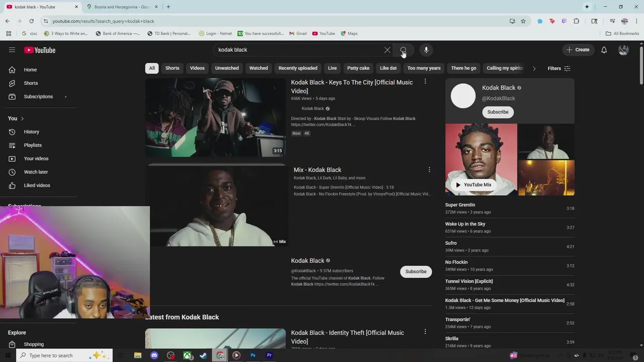Click Subscribe in the Kodak Black info card
This screenshot has width=644, height=362.
click(498, 112)
